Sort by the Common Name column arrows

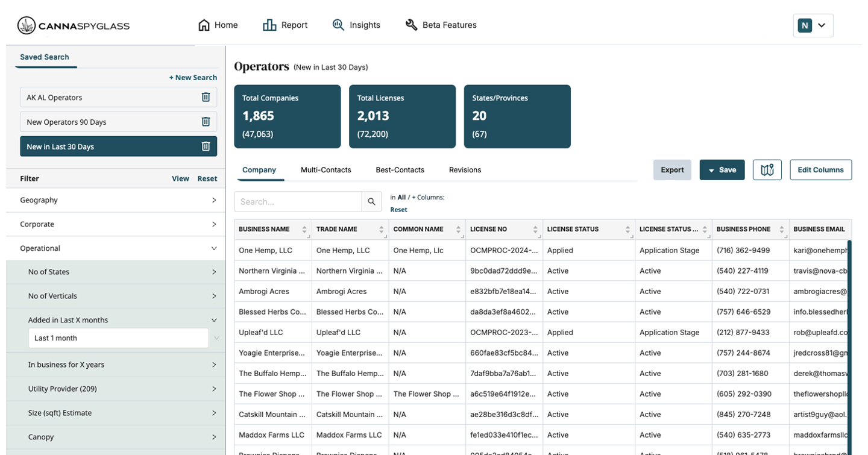tap(459, 230)
